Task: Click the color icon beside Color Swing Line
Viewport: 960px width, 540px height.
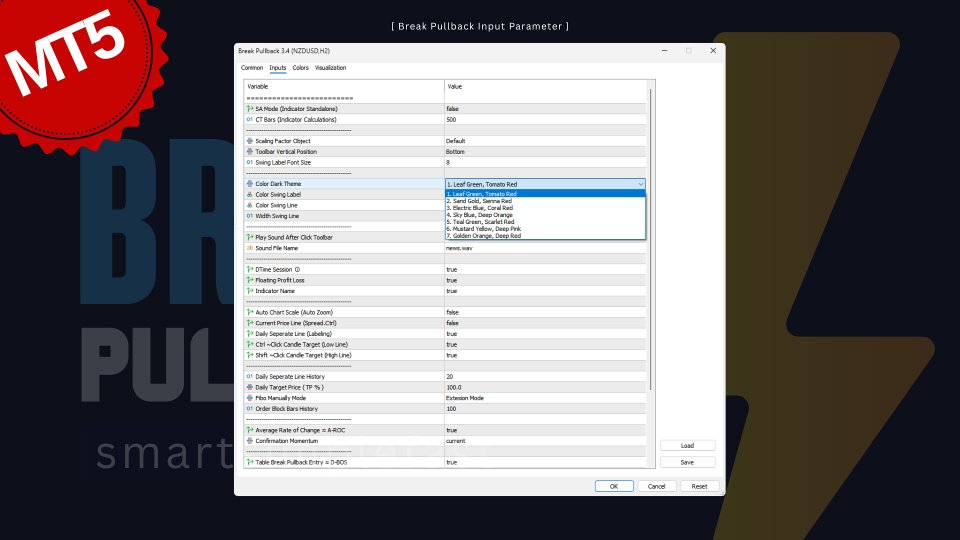Action: [250, 205]
